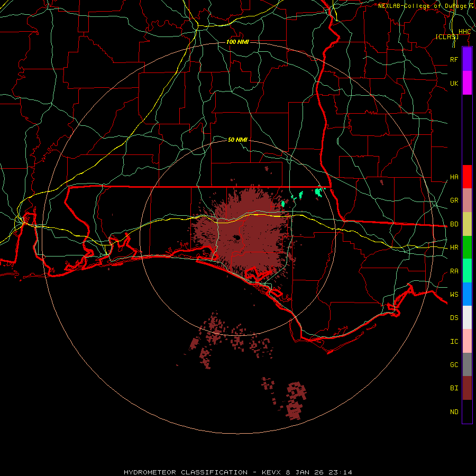Screen dimensions: 476x476
Task: Click the '100 NMI' range ring label
Action: [237, 42]
